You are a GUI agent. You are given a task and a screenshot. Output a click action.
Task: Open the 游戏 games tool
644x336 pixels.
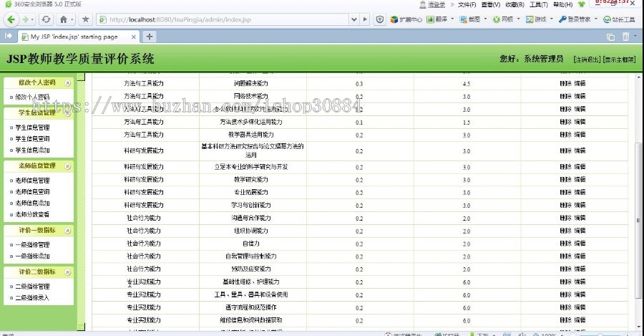537,19
